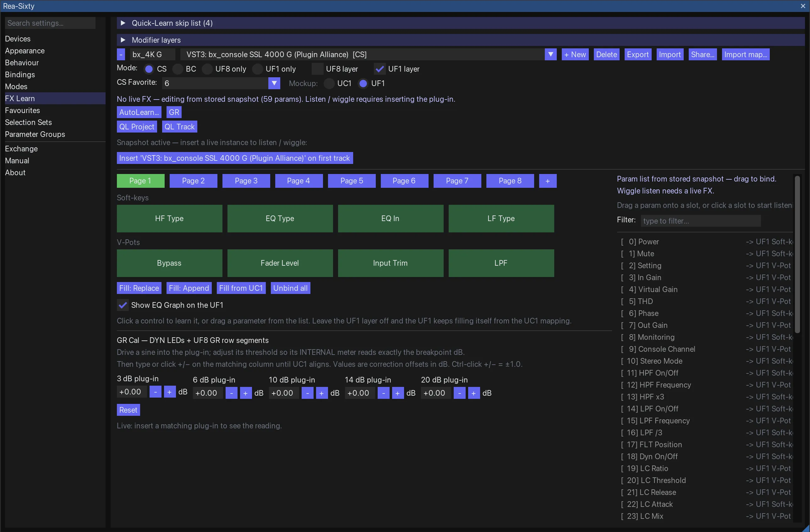Image resolution: width=810 pixels, height=532 pixels.
Task: Increase the 3 dB plug-in offset
Action: [x=169, y=392]
